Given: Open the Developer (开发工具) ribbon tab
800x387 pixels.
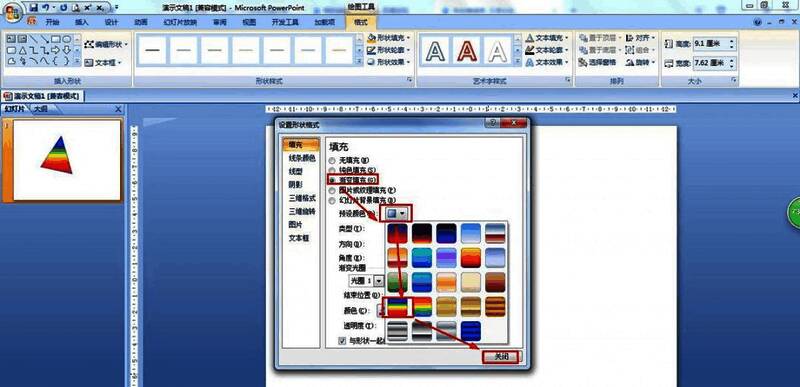Looking at the screenshot, I should (285, 22).
